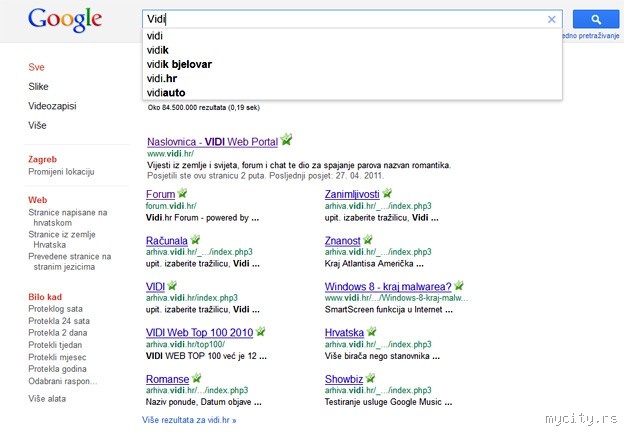
Task: Click inside the search text field
Action: point(340,19)
